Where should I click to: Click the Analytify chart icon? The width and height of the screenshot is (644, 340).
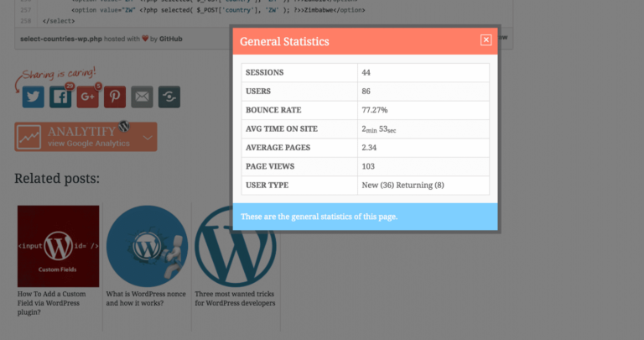pos(29,137)
